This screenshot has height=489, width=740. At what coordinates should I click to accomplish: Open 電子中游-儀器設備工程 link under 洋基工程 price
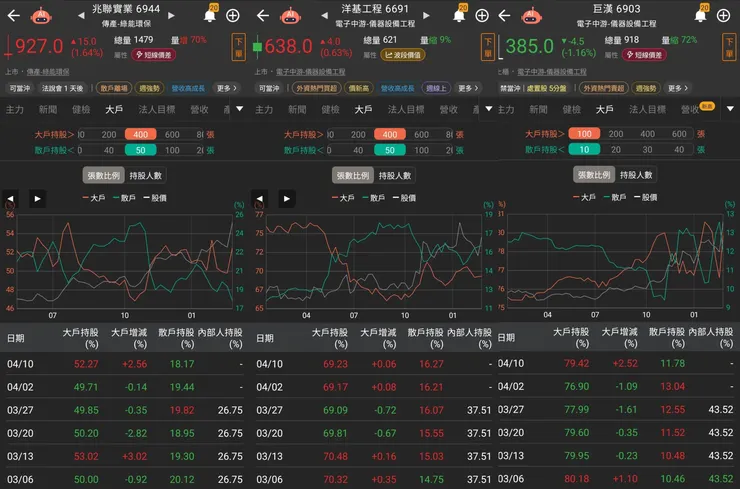pos(311,72)
